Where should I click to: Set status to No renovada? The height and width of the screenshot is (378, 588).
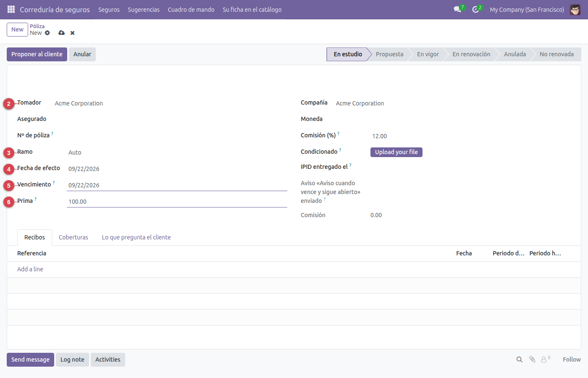pyautogui.click(x=556, y=54)
